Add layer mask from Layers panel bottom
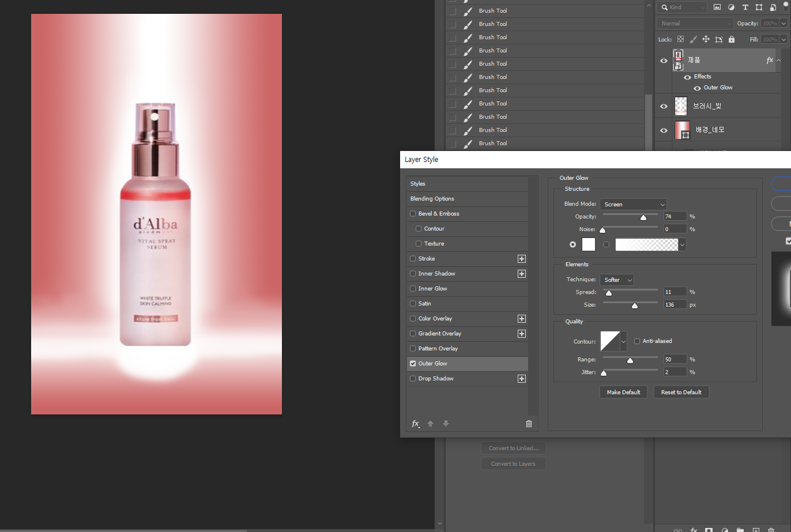791x532 pixels. coord(709,530)
